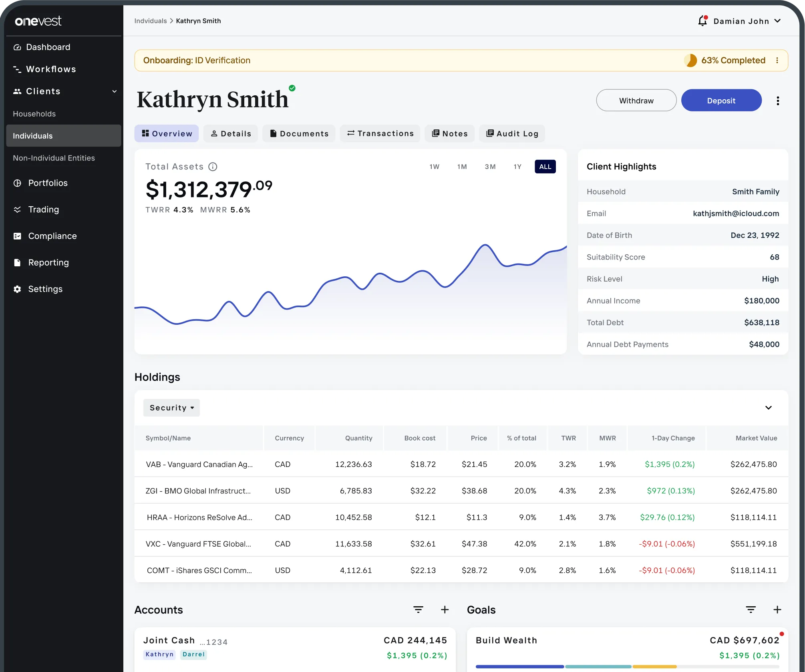Filter the Accounts list

[x=418, y=610]
